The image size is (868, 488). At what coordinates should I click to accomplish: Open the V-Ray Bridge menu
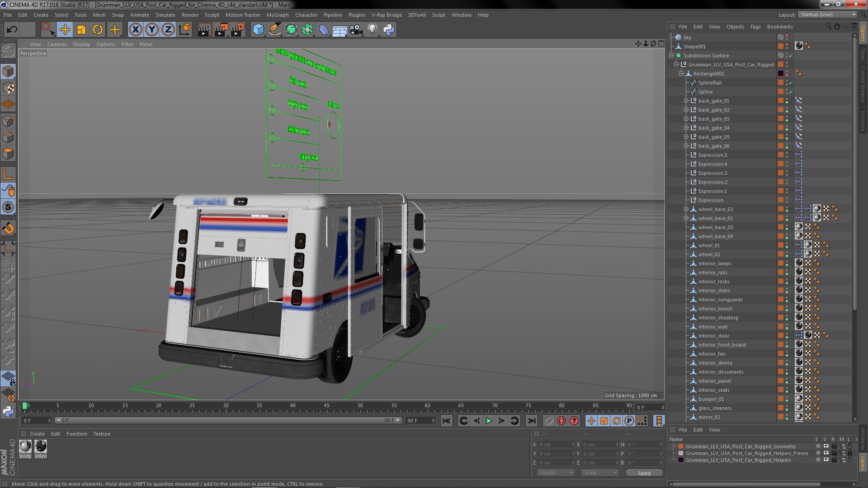[387, 15]
